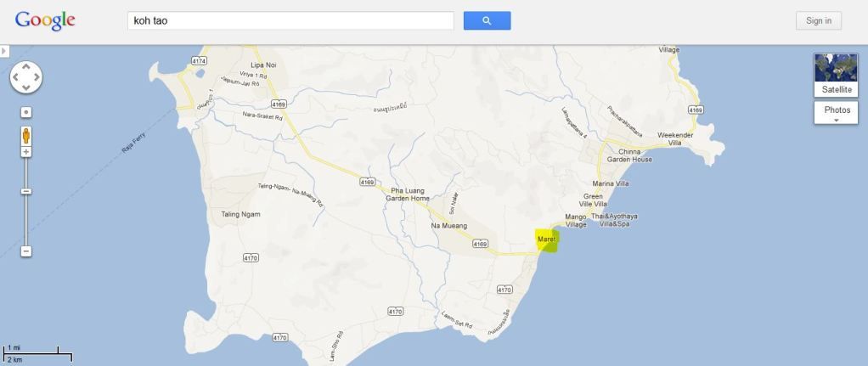Click the Lam-Sho Rd label
868x366 pixels.
pos(336,346)
